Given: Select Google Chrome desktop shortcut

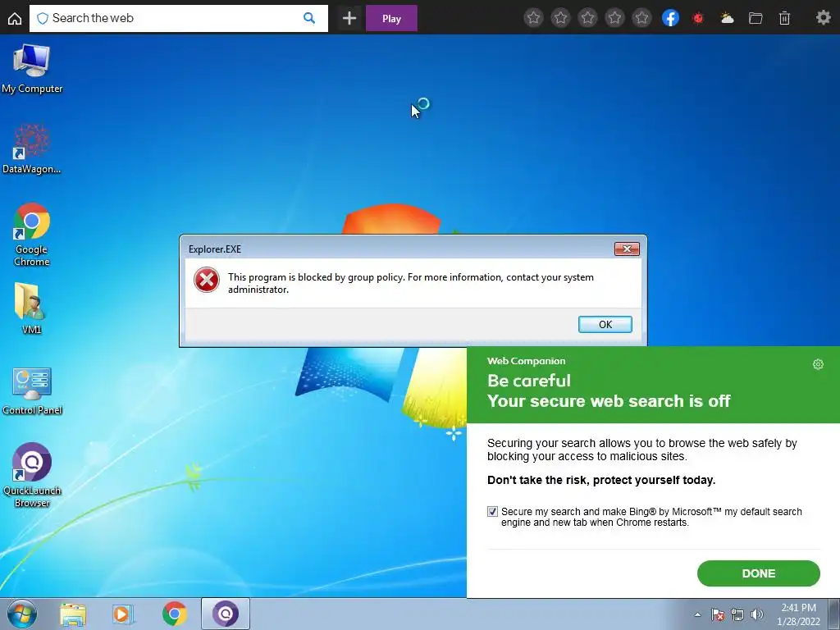Looking at the screenshot, I should [x=32, y=235].
